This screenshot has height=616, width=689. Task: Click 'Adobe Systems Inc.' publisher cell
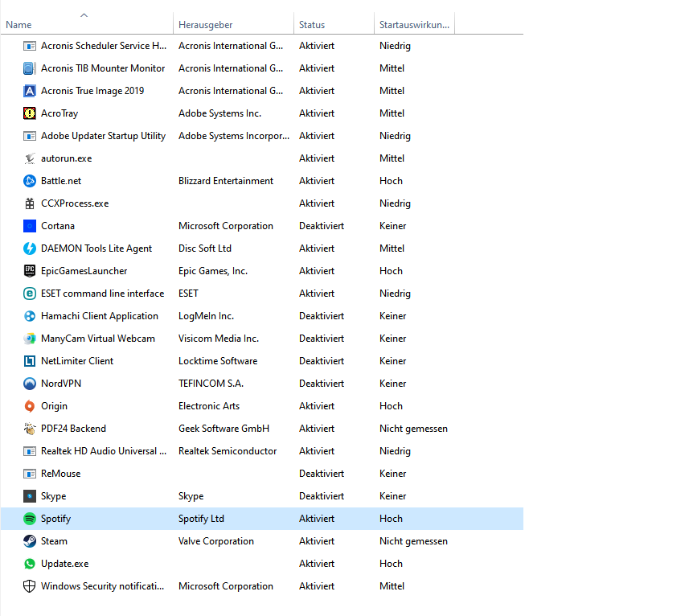[x=219, y=113]
